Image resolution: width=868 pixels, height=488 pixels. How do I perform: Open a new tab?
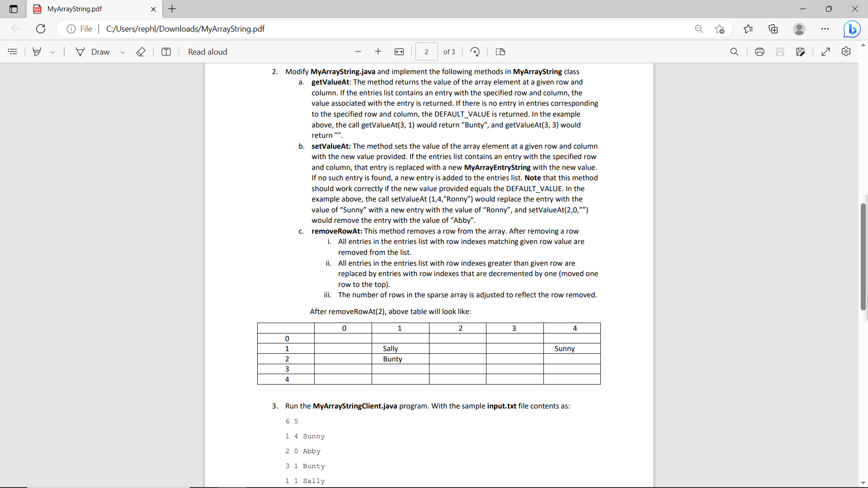(x=172, y=9)
